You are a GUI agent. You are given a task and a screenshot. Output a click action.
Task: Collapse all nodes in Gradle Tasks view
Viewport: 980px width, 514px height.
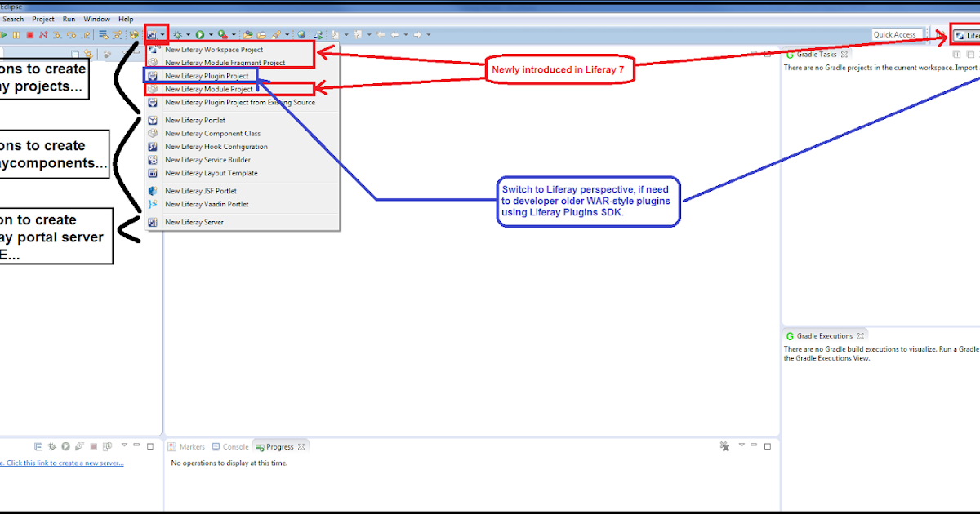coord(969,55)
